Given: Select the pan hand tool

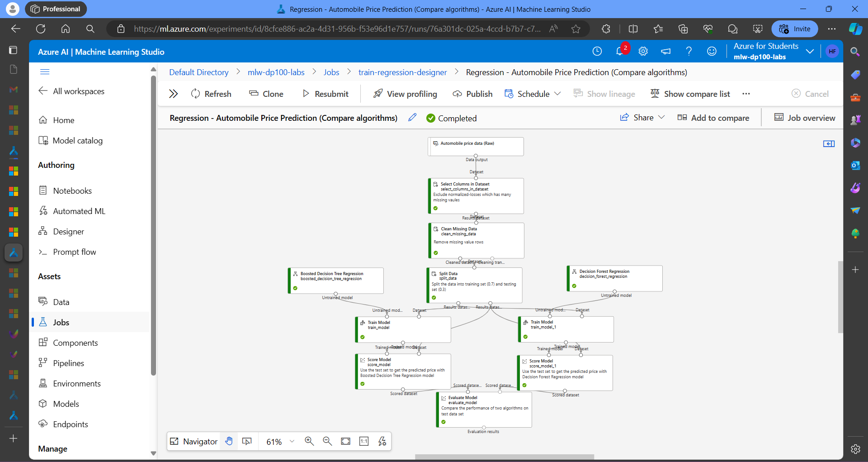Looking at the screenshot, I should 229,441.
